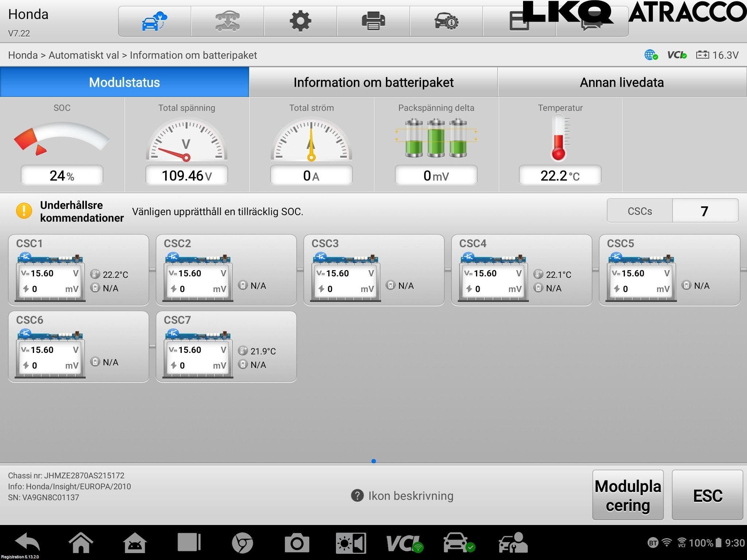Screen dimensions: 747x560
Task: Tap the SOC arc gauge
Action: pos(62,138)
